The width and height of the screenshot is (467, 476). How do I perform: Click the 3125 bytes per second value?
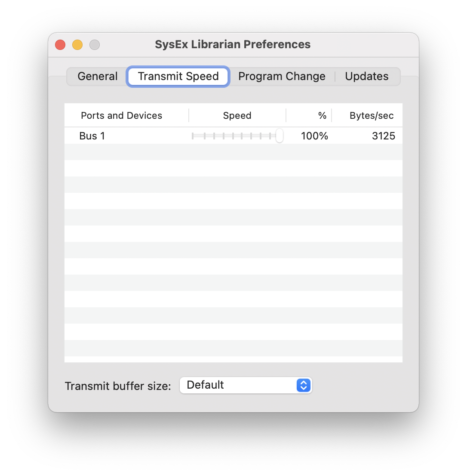click(383, 136)
